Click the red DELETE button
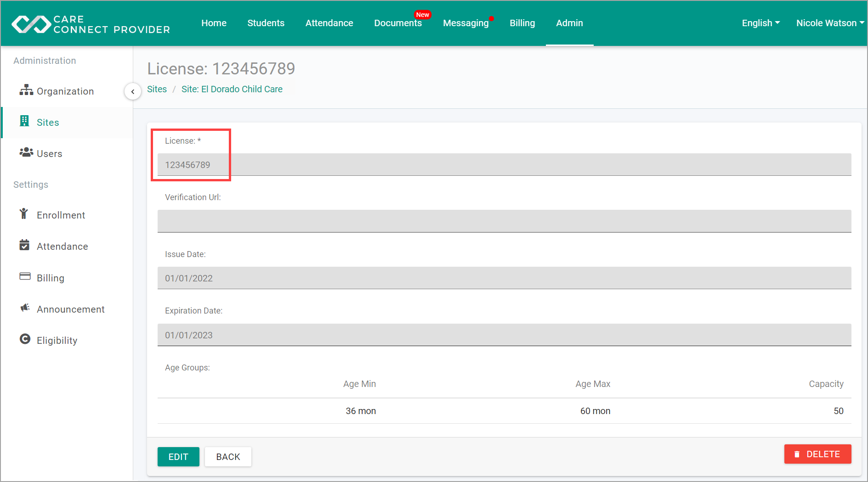 817,454
